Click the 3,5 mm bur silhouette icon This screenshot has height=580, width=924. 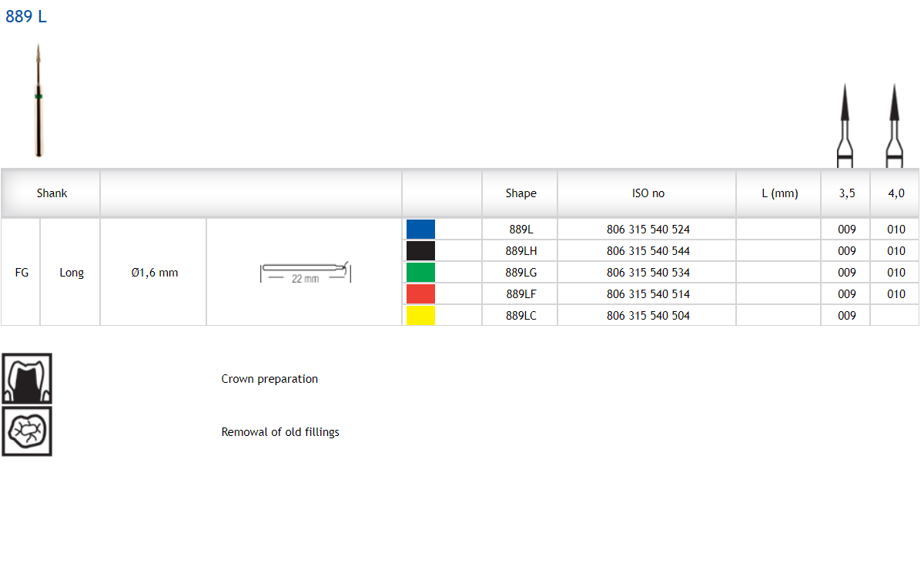(845, 125)
